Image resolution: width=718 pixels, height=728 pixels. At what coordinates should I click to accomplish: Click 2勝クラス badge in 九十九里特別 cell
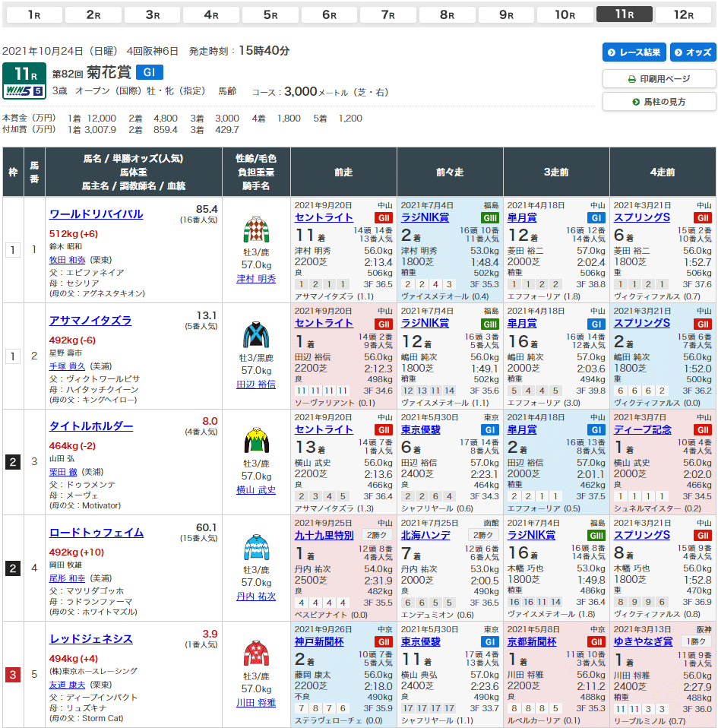376,535
